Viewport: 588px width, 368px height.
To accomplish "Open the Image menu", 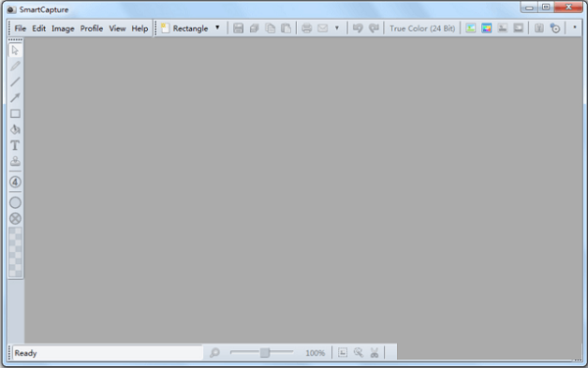I will pyautogui.click(x=63, y=28).
